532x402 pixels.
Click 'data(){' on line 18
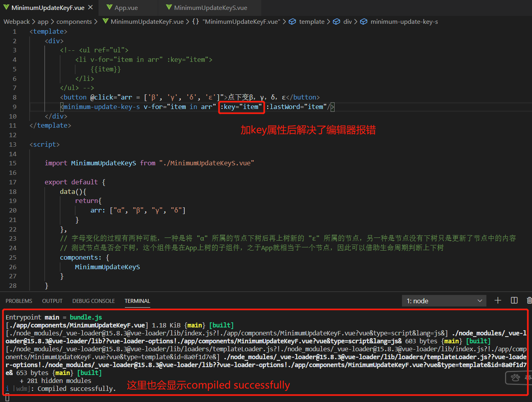[x=73, y=191]
